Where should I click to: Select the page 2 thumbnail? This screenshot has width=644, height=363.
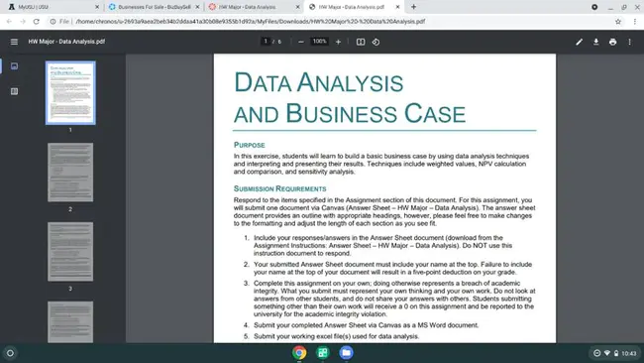pyautogui.click(x=70, y=173)
